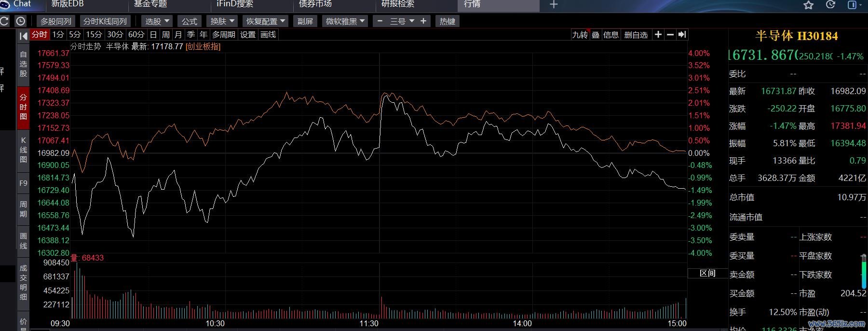
Task: Toggle the 九转 indicator
Action: click(x=580, y=35)
